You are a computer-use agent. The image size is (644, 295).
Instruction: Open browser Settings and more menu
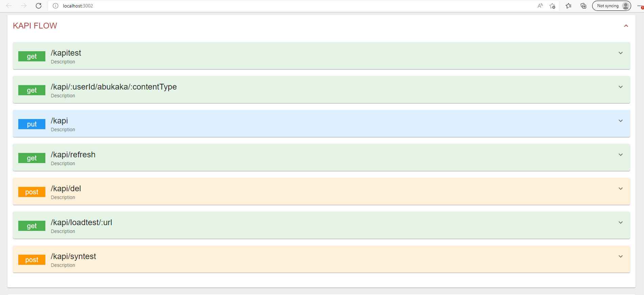tap(640, 6)
